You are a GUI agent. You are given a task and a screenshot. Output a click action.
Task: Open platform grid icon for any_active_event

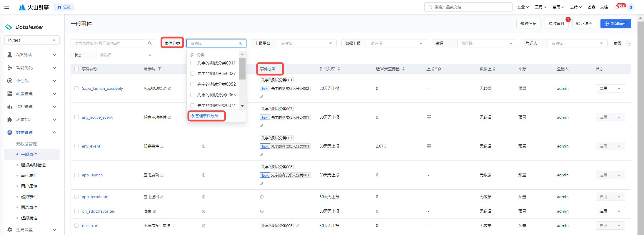[429, 117]
